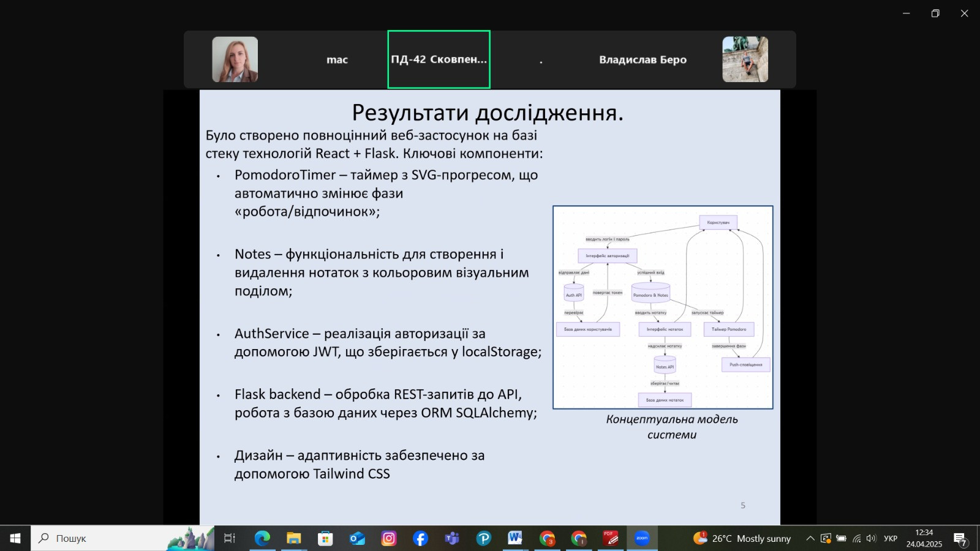Launch Microsoft Edge from the taskbar

[x=262, y=538]
